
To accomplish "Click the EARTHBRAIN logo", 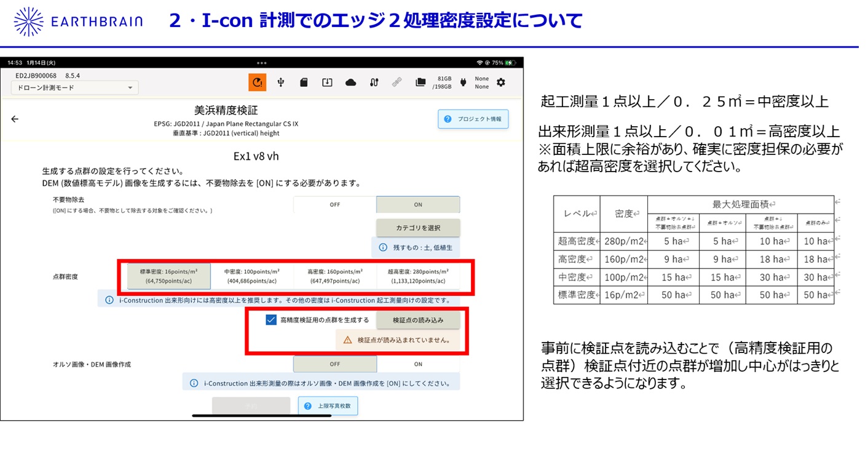I will click(x=78, y=22).
